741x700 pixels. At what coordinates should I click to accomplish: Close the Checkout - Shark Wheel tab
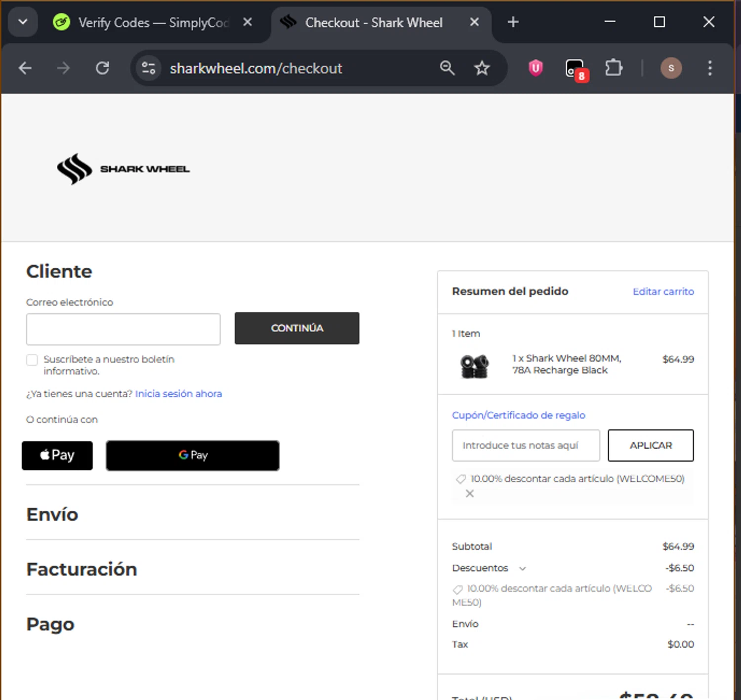click(x=474, y=22)
